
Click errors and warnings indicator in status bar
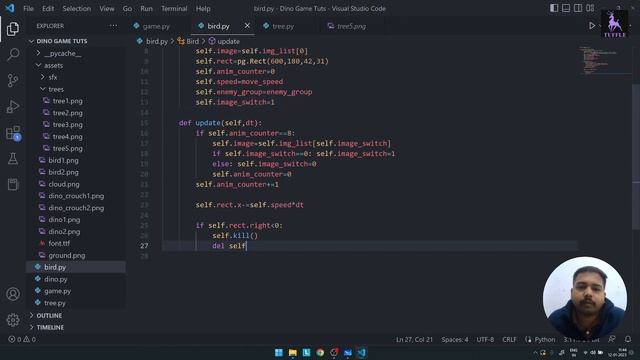[22, 339]
